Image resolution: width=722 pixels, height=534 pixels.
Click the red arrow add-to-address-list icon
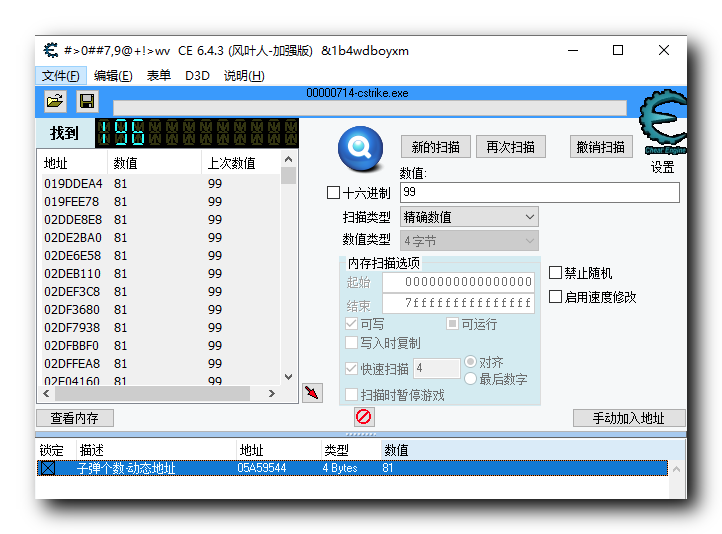pos(312,393)
